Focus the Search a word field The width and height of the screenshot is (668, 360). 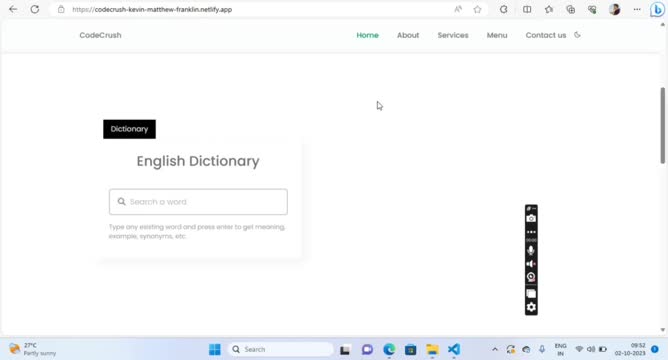(198, 202)
